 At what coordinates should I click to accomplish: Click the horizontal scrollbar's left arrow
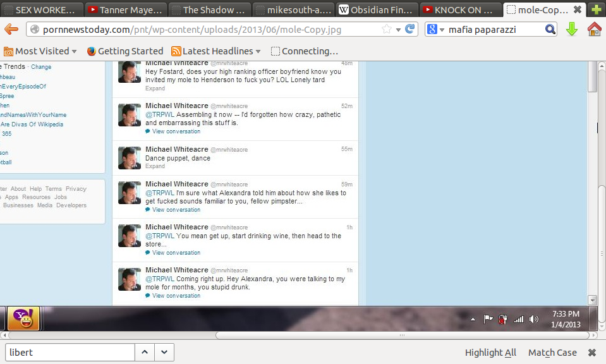pyautogui.click(x=4, y=335)
